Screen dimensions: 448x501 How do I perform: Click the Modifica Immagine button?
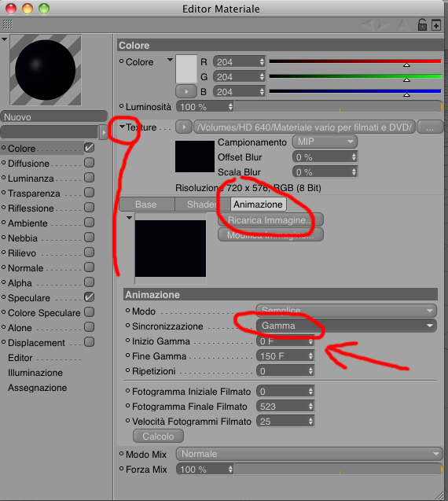(270, 235)
